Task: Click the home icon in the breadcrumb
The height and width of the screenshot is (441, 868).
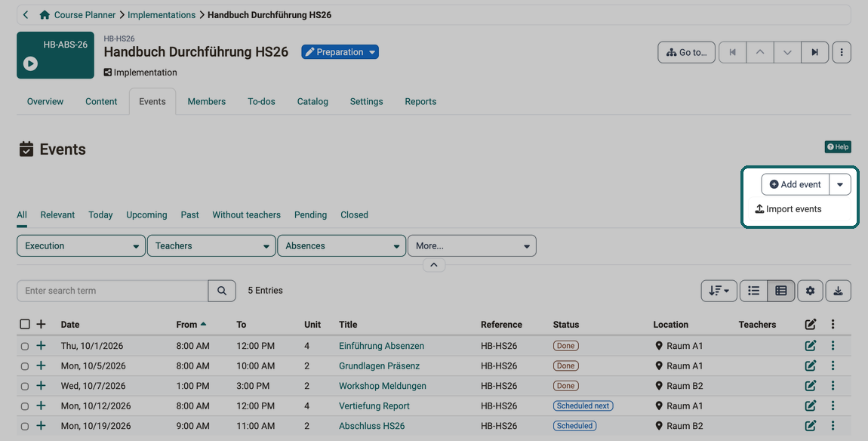Action: click(45, 15)
